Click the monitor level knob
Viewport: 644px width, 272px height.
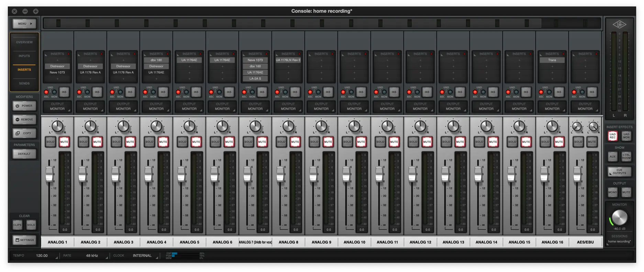pos(619,217)
